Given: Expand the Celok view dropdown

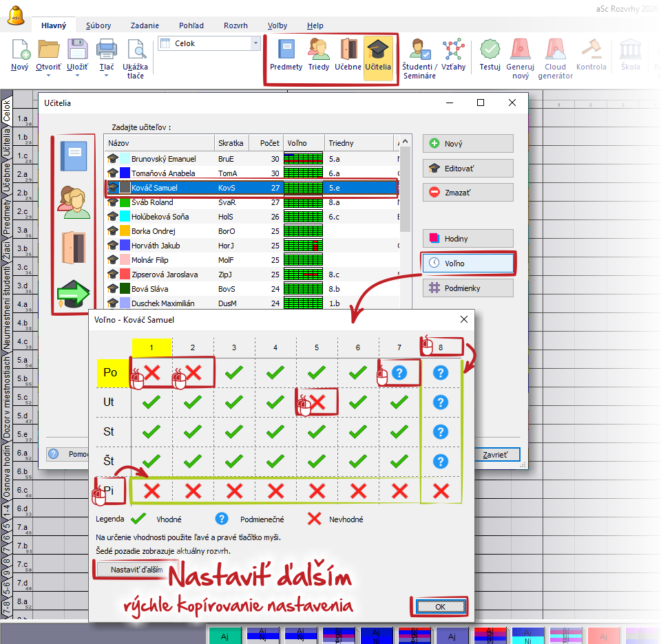Looking at the screenshot, I should tap(256, 43).
